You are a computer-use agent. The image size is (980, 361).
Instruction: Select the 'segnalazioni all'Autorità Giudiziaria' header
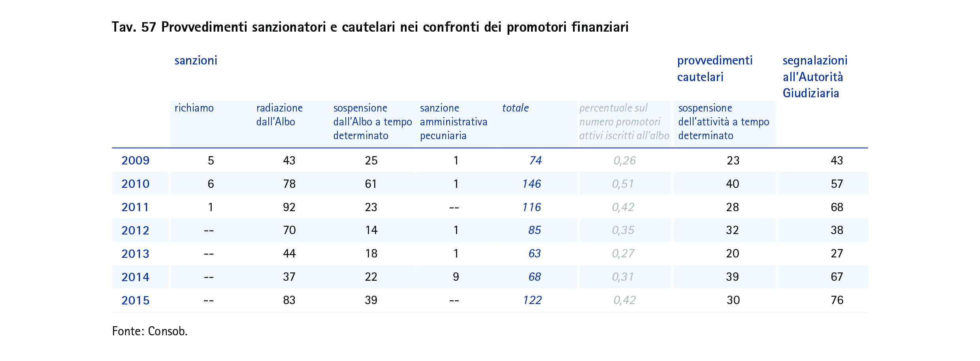(814, 77)
